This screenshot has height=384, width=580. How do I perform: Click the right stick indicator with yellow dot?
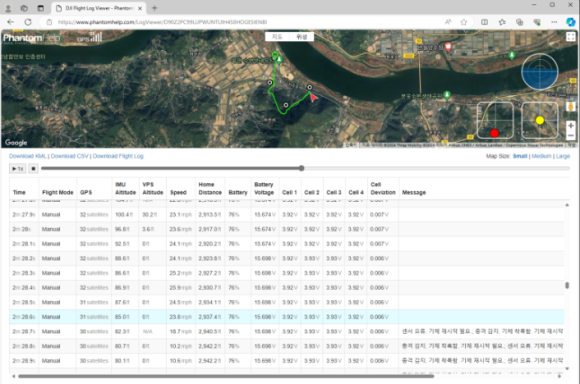pyautogui.click(x=540, y=121)
